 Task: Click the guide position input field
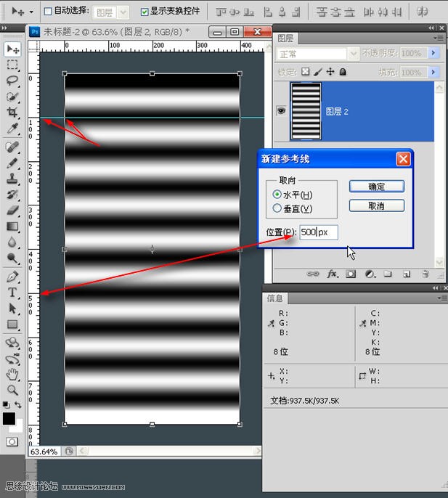point(319,232)
